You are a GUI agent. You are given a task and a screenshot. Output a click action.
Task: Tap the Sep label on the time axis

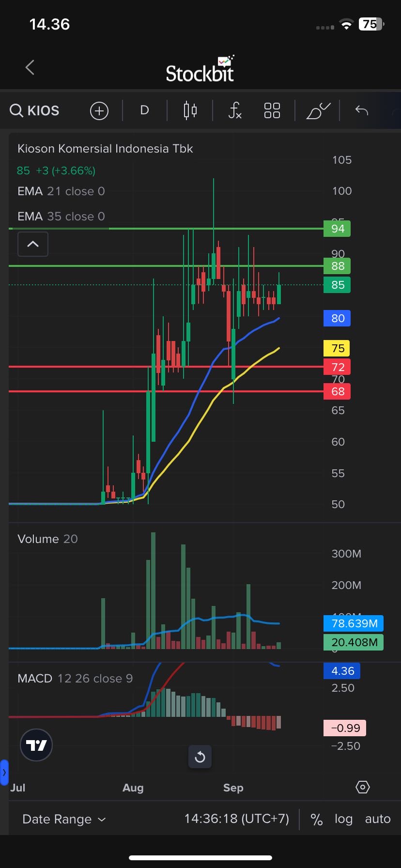233,788
